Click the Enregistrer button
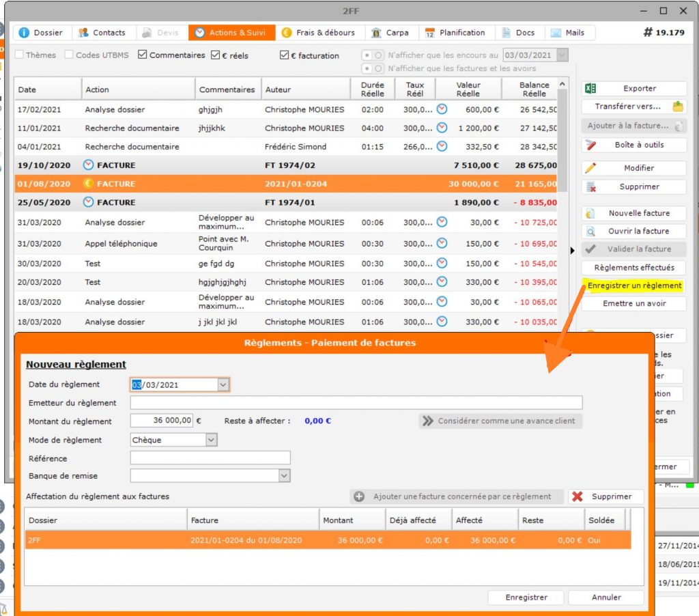Screen dimensions: 699x616 coord(526,598)
